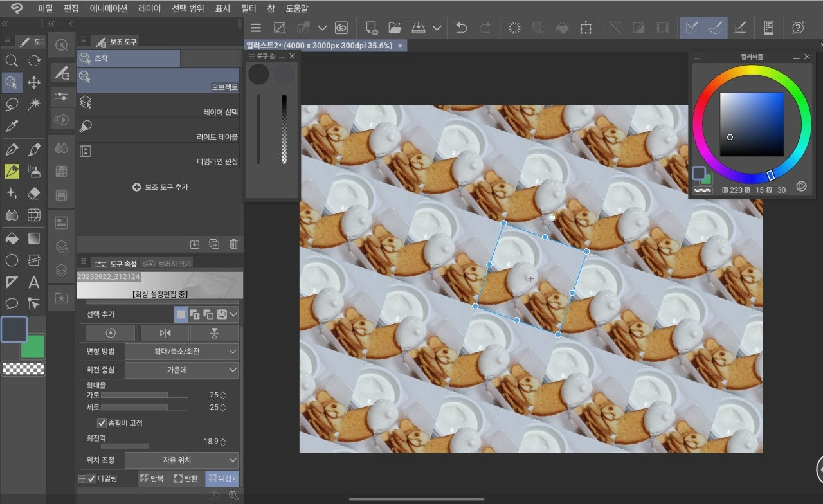Click the Redo arrow in command bar
Image resolution: width=823 pixels, height=504 pixels.
[485, 28]
